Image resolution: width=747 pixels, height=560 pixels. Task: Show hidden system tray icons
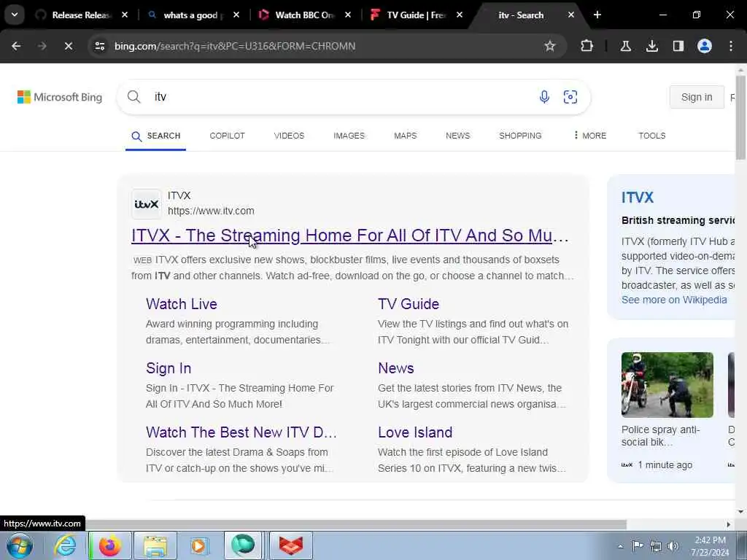pos(620,546)
